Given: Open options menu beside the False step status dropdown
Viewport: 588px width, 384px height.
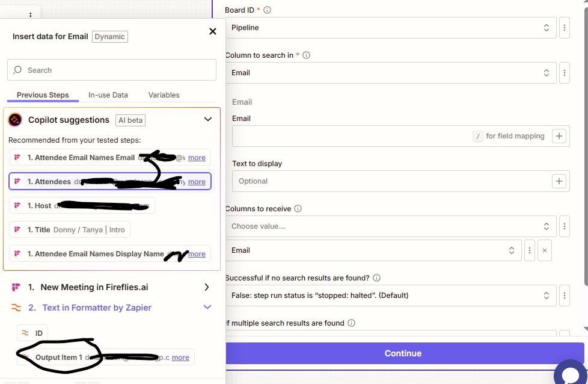Looking at the screenshot, I should click(565, 295).
